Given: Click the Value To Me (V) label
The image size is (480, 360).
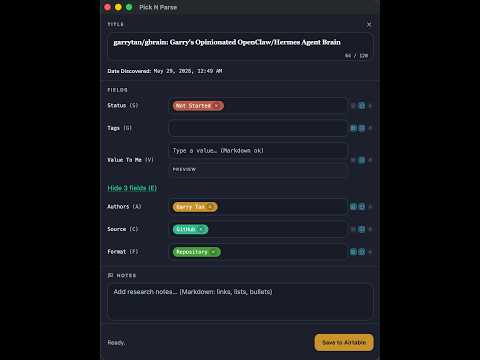Looking at the screenshot, I should 130,160.
